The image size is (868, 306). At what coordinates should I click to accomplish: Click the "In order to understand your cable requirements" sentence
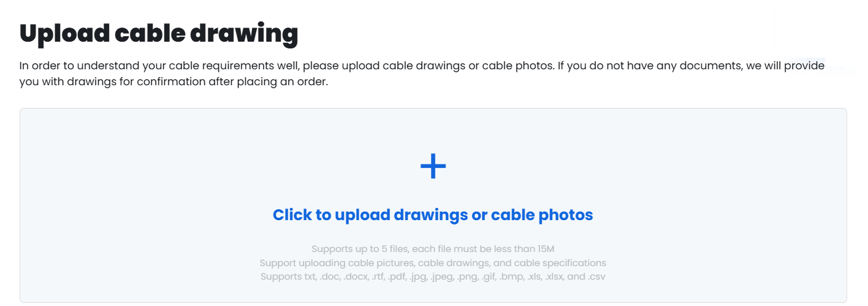click(x=159, y=66)
